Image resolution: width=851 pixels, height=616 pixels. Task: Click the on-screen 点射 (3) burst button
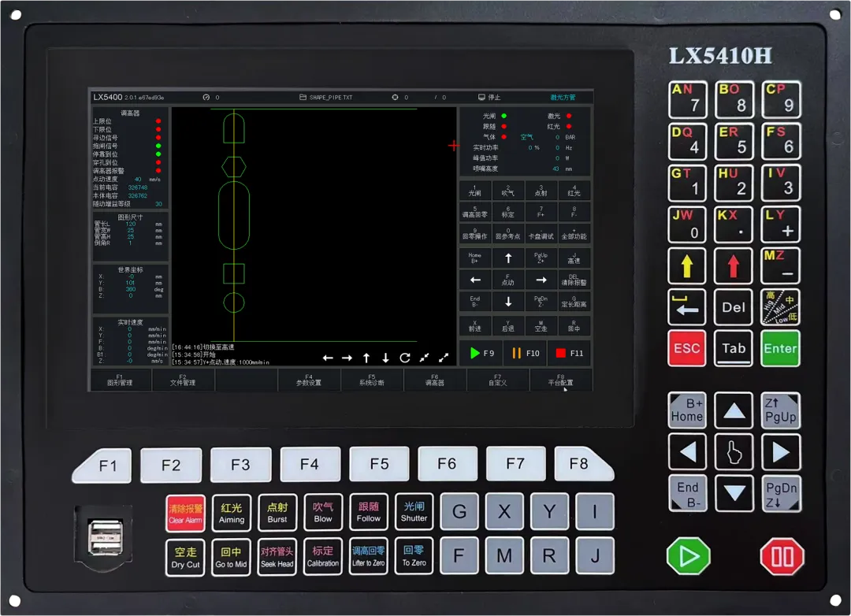[541, 191]
